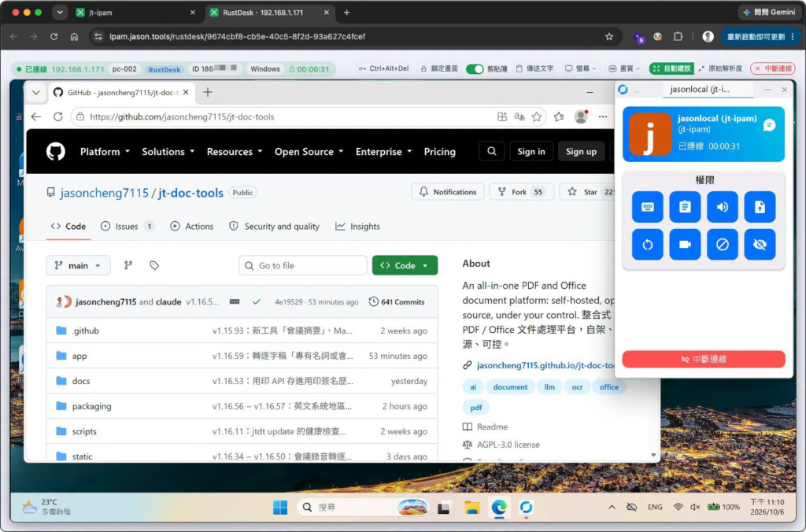Click GitHub logo in remote Edge
Viewport: 806px width, 532px height.
pos(56,152)
